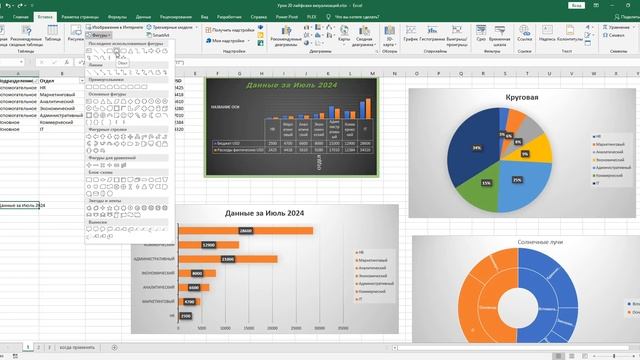This screenshot has height=360, width=640.
Task: Click the Временная шкала timeline icon
Action: pyautogui.click(x=500, y=35)
